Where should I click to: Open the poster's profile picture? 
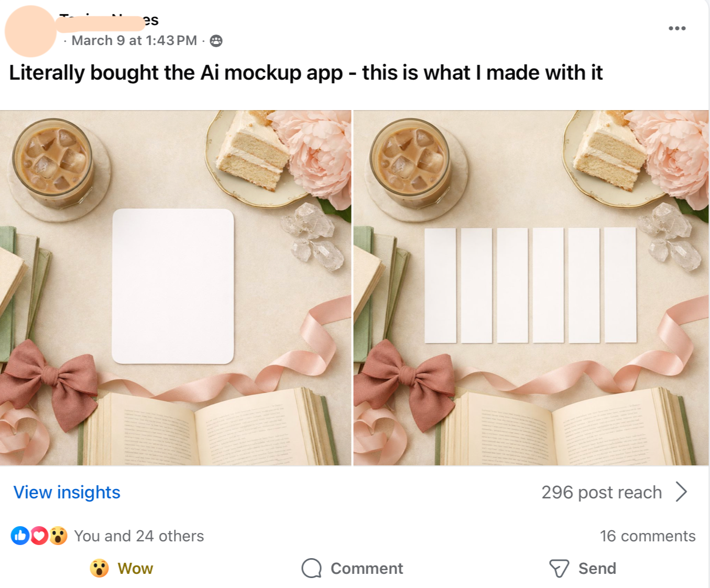[x=30, y=31]
